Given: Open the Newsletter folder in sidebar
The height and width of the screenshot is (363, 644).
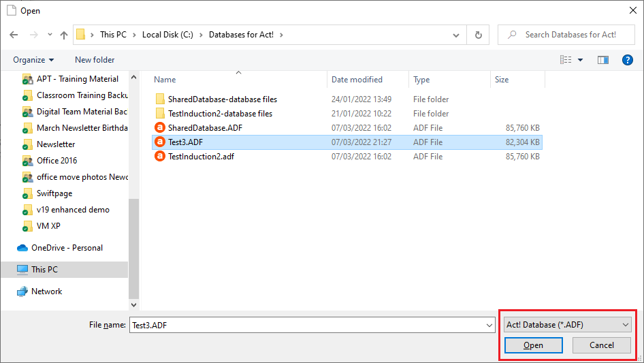Looking at the screenshot, I should pyautogui.click(x=56, y=144).
